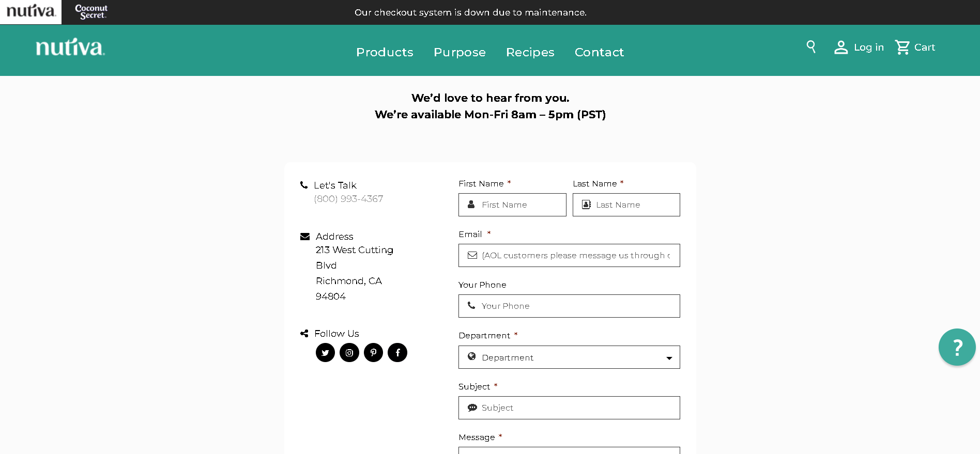Go to the Recipes page
Screen dimensions: 980x454
pos(530,52)
